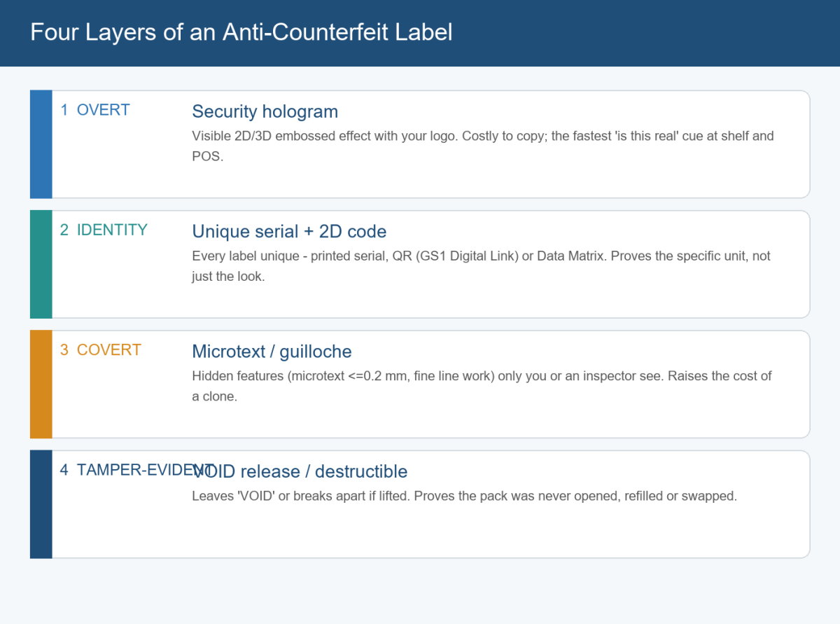The height and width of the screenshot is (624, 840).
Task: Click the "Microtext / guilloche" heading
Action: click(272, 351)
